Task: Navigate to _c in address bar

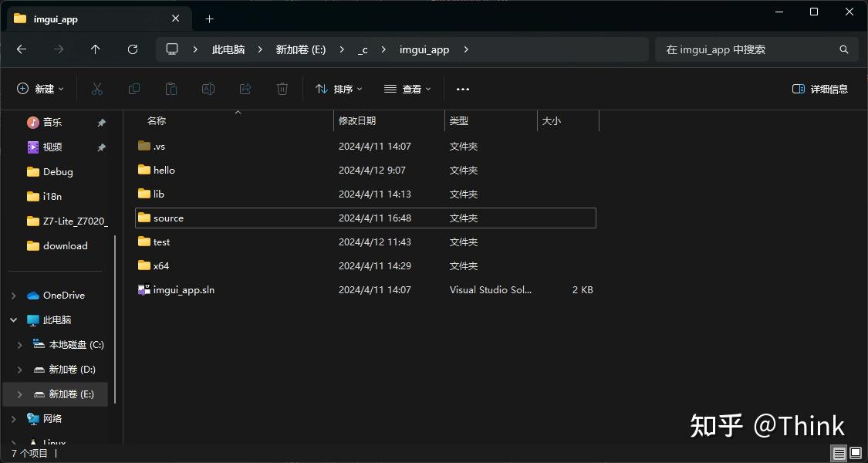Action: click(x=363, y=49)
